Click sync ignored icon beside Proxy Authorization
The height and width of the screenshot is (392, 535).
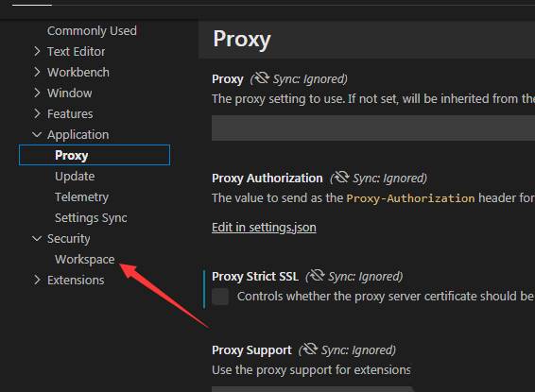point(341,178)
